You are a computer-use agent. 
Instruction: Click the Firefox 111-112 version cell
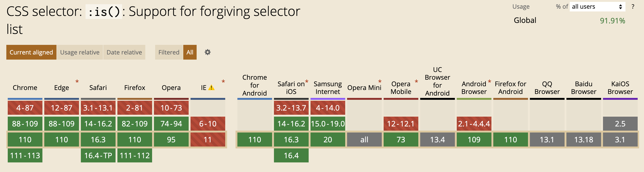click(x=135, y=156)
